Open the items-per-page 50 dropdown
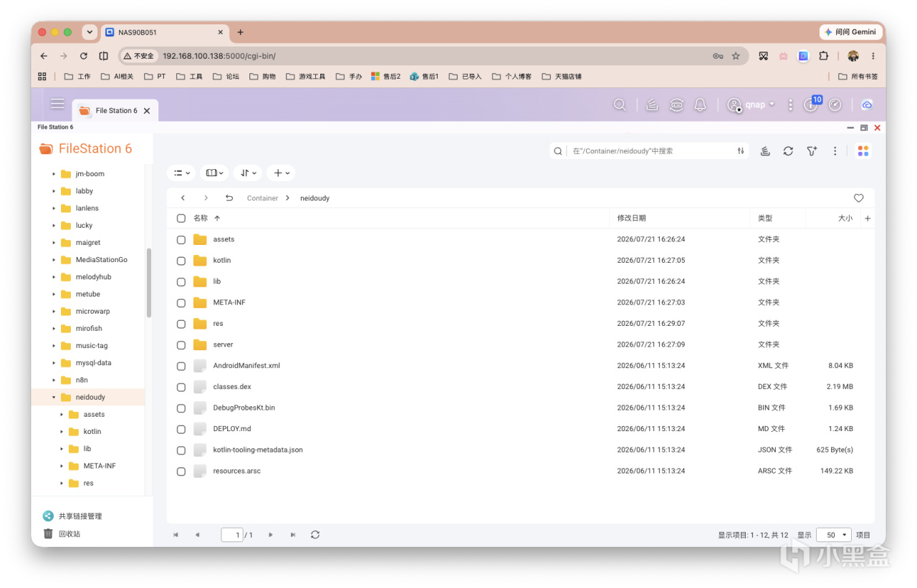Image resolution: width=917 pixels, height=588 pixels. click(834, 535)
